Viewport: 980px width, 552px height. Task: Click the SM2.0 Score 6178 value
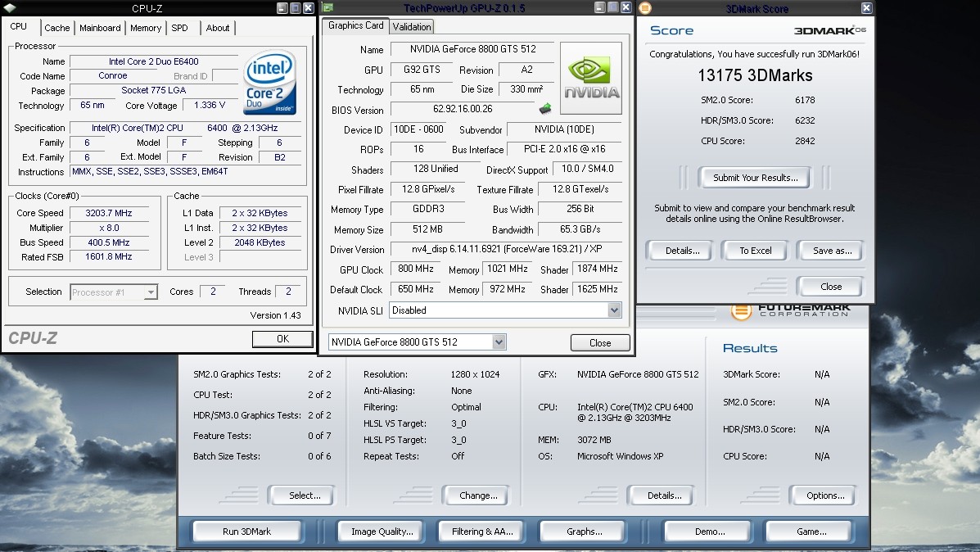coord(805,100)
